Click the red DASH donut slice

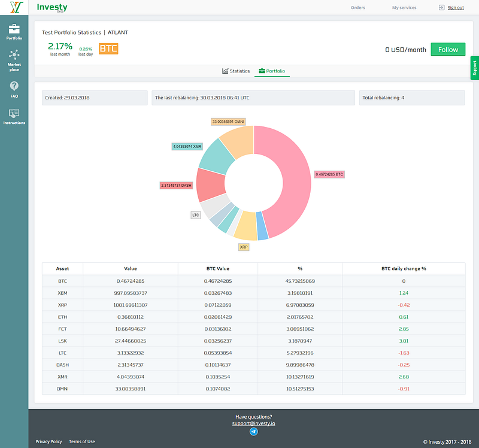(211, 186)
